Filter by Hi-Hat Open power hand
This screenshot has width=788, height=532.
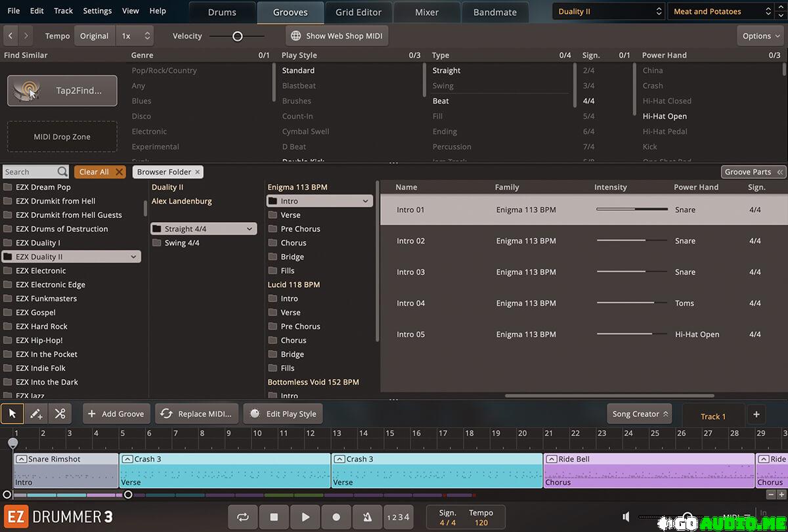(x=665, y=116)
